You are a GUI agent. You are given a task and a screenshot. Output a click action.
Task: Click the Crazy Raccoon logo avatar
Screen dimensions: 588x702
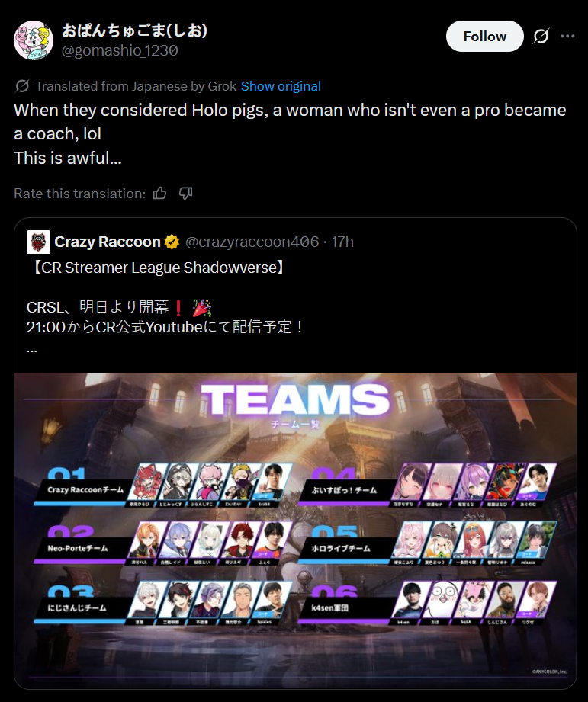[x=38, y=242]
